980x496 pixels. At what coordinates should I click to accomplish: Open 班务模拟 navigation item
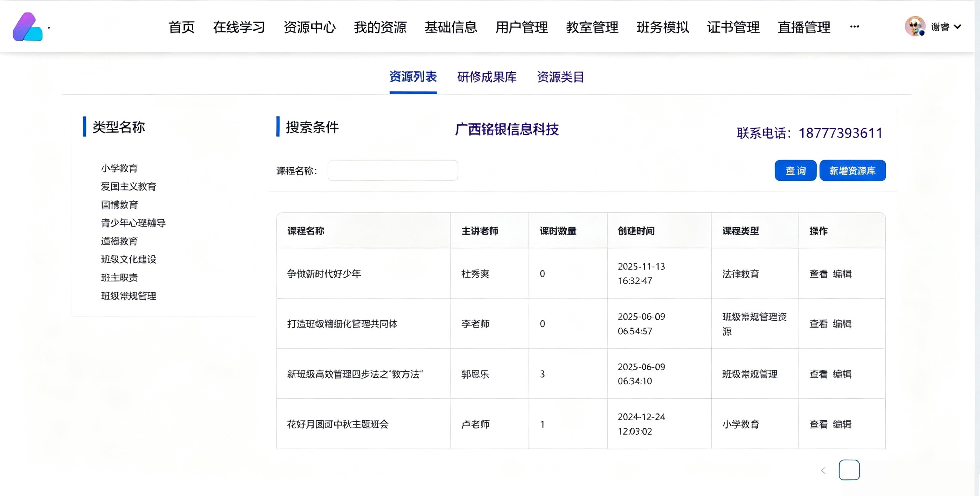pos(663,27)
